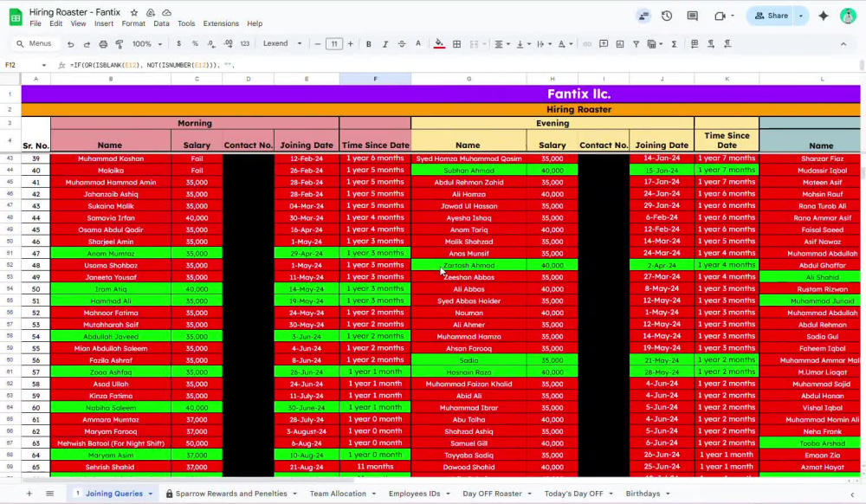This screenshot has height=504, width=866.
Task: Open the fill color bucket
Action: pyautogui.click(x=439, y=43)
